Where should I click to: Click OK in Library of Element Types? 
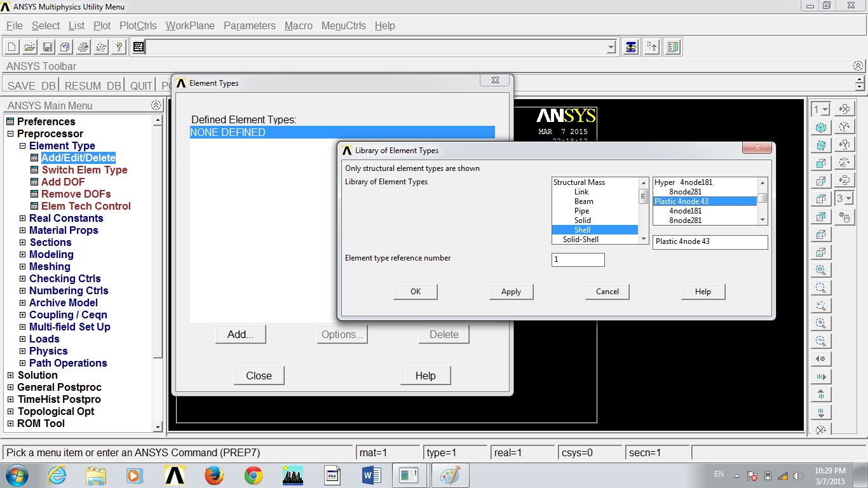[416, 292]
